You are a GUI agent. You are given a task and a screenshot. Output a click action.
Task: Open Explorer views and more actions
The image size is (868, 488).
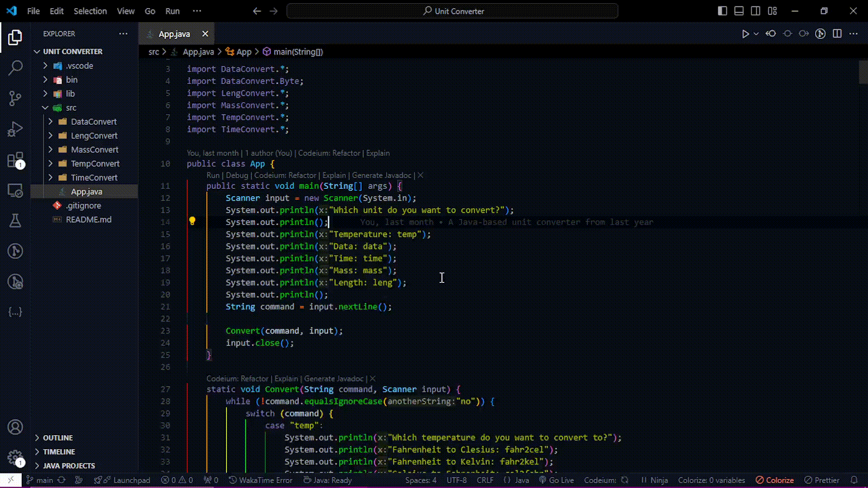click(123, 33)
